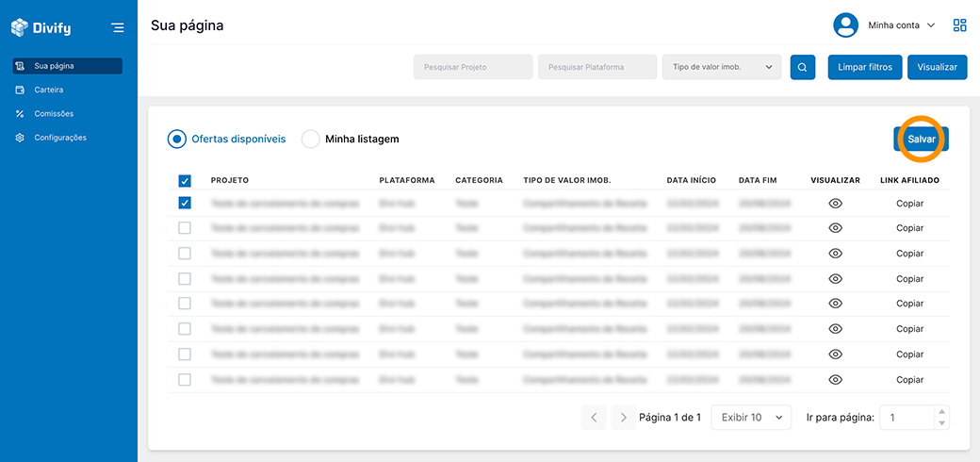Open the Exibir 10 page-size dropdown
980x462 pixels.
point(751,418)
